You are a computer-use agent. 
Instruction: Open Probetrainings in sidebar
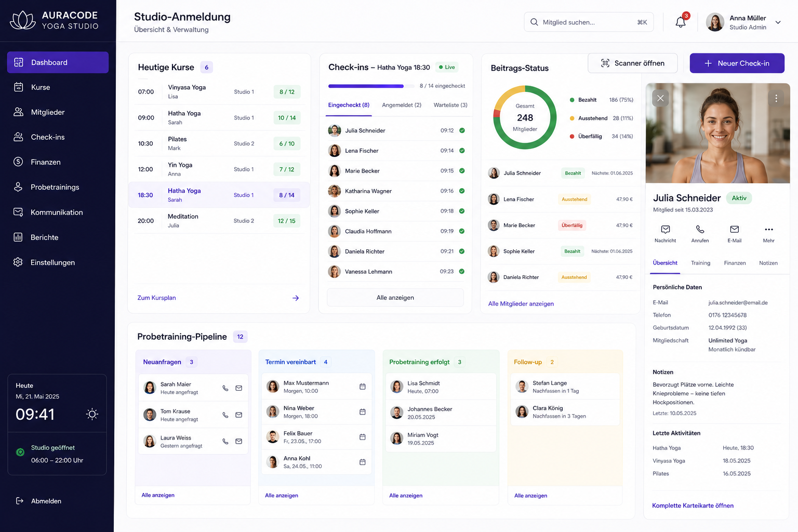pos(58,187)
